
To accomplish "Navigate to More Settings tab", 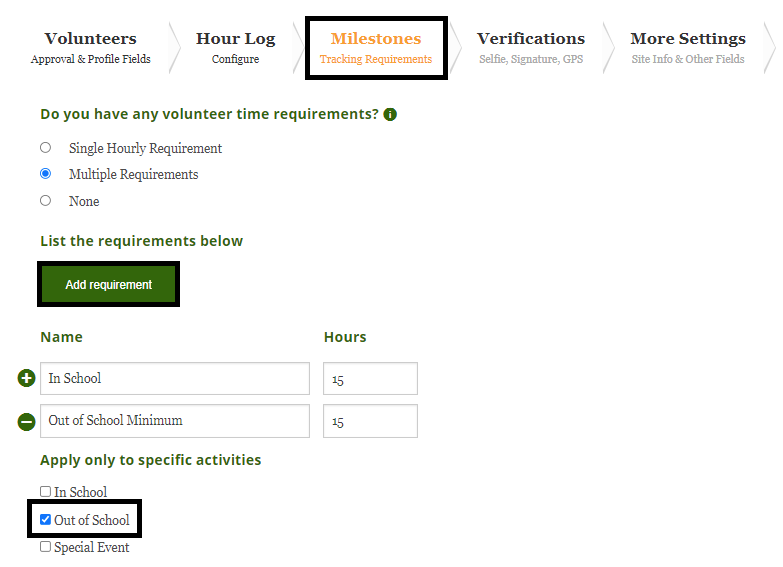I will click(x=687, y=47).
